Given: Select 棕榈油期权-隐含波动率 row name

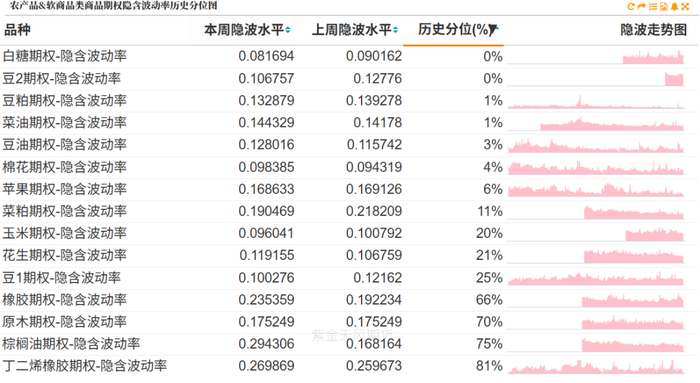Looking at the screenshot, I should click(x=71, y=344).
